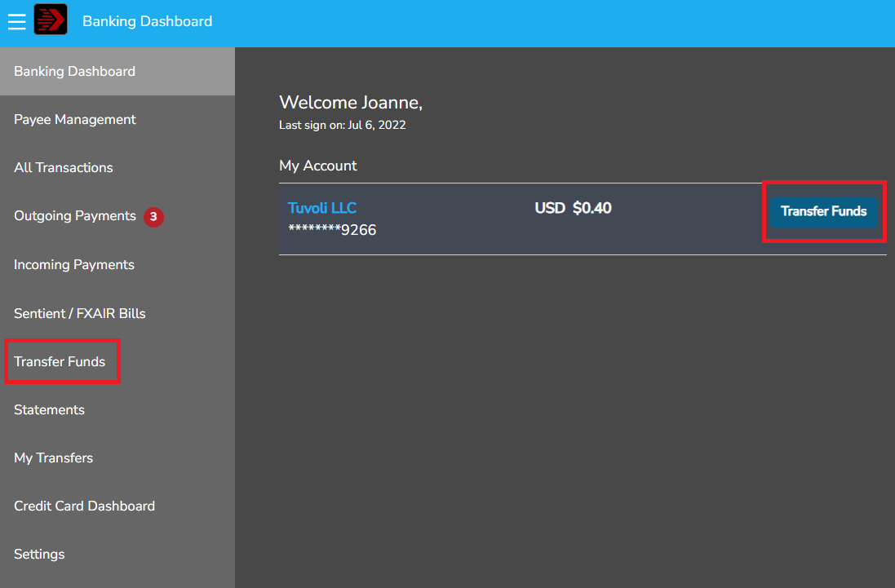The width and height of the screenshot is (895, 588).
Task: Click the red notification badge showing 3
Action: pyautogui.click(x=153, y=217)
